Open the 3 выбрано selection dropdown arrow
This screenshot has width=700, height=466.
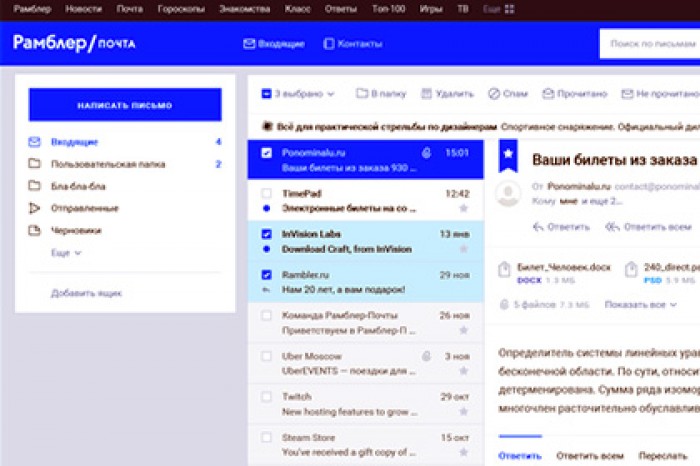click(331, 94)
